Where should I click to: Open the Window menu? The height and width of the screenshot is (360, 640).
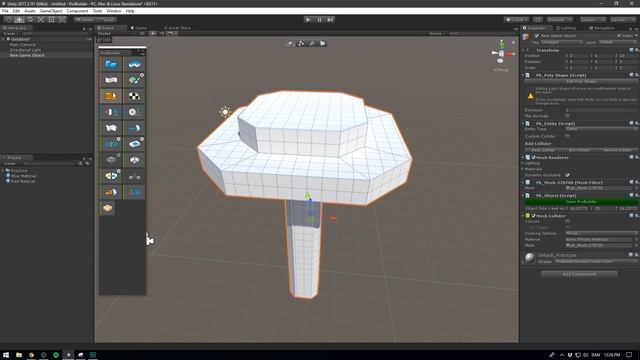click(x=113, y=11)
